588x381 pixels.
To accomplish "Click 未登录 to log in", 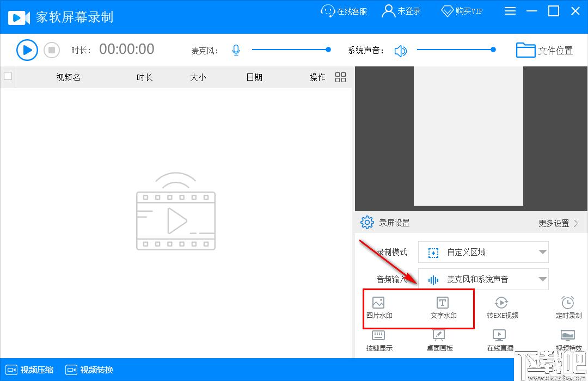I will (x=401, y=11).
